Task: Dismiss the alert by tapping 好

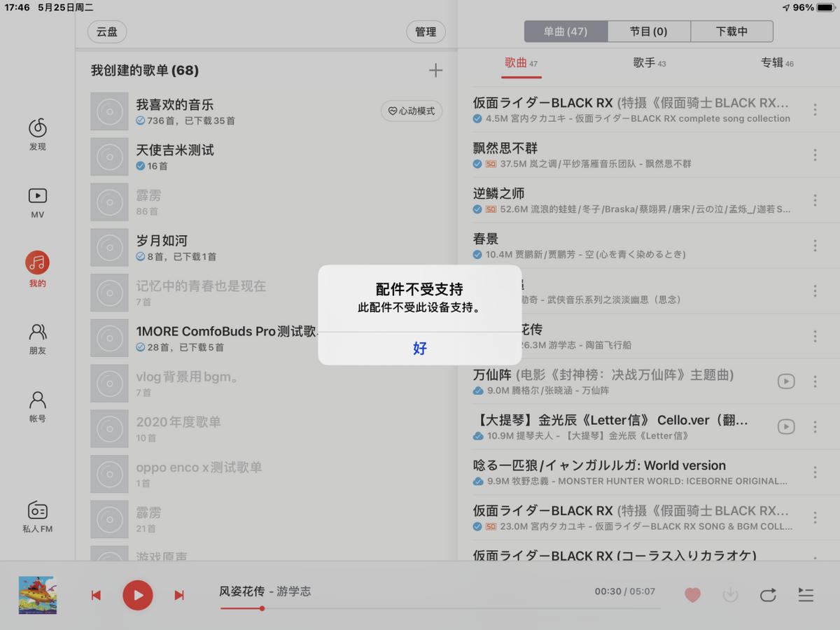Action: point(420,349)
